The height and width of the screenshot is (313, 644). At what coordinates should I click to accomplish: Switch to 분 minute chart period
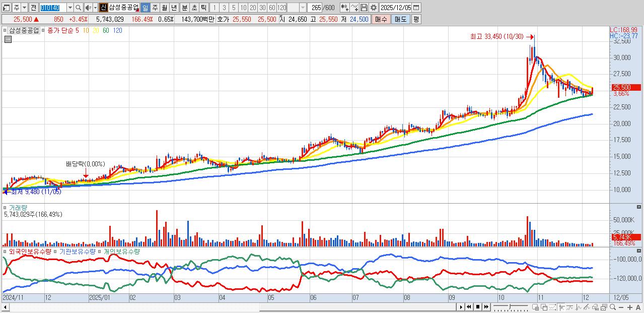(184, 8)
